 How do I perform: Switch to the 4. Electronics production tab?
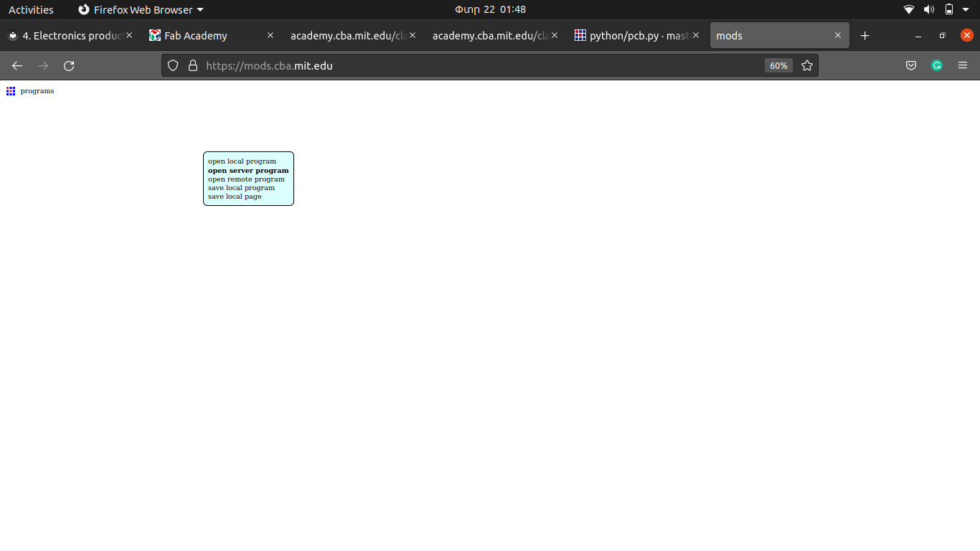pos(70,36)
